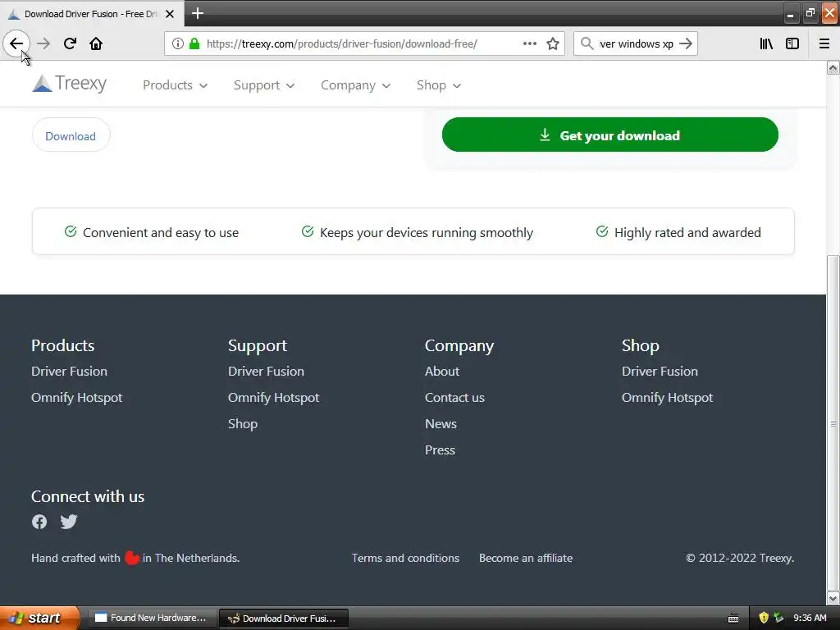The height and width of the screenshot is (630, 840).
Task: Bookmark this page with the star icon
Action: click(553, 43)
